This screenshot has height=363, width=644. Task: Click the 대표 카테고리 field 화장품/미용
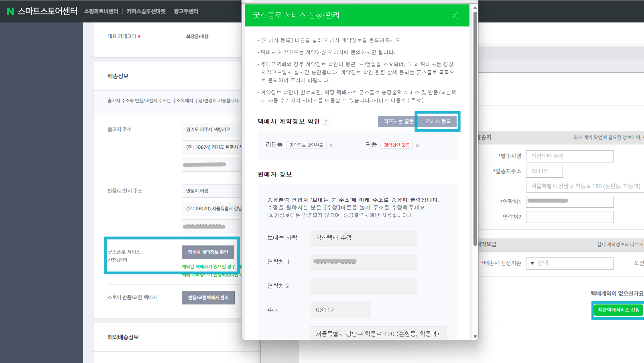[x=211, y=36]
